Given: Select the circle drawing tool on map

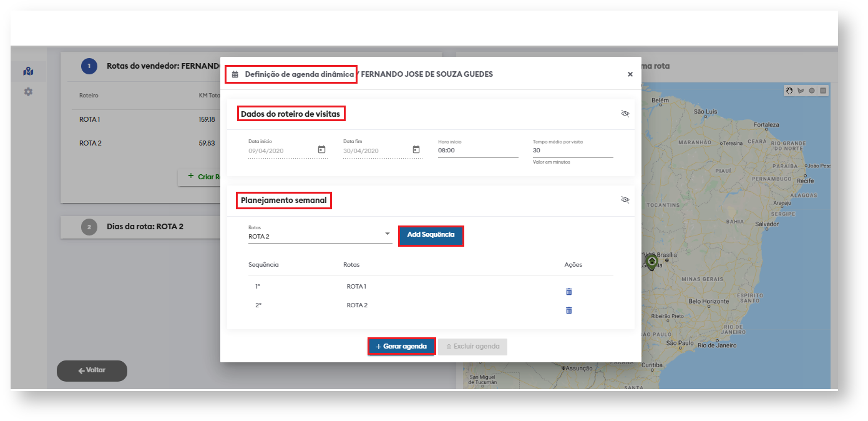Looking at the screenshot, I should 812,91.
